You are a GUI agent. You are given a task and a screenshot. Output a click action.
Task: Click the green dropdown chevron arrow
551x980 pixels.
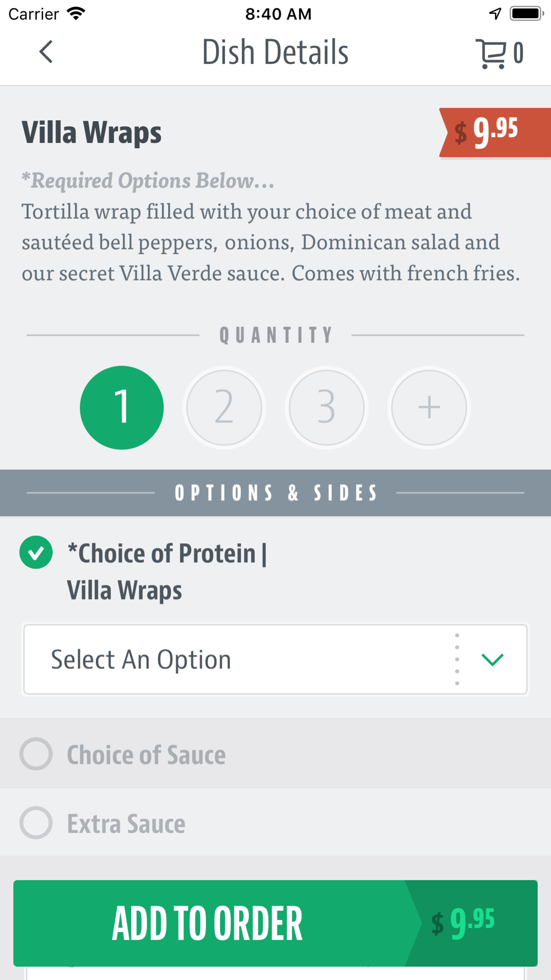coord(492,659)
